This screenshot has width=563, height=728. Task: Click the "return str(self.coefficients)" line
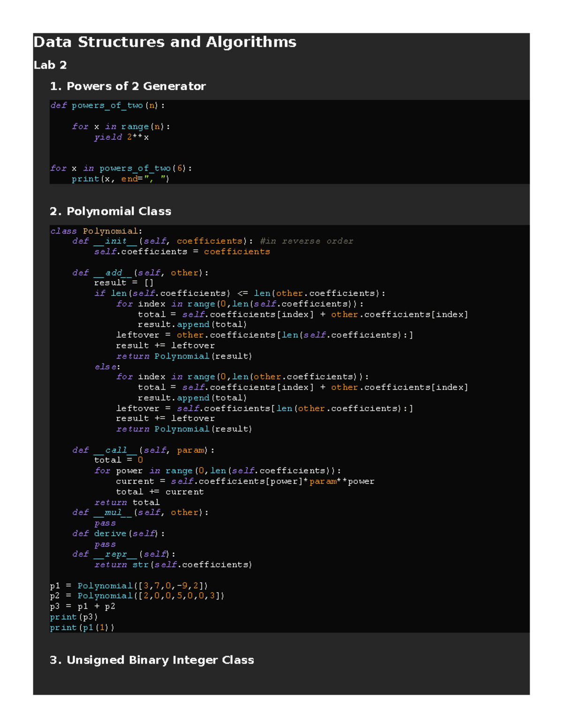pos(173,565)
